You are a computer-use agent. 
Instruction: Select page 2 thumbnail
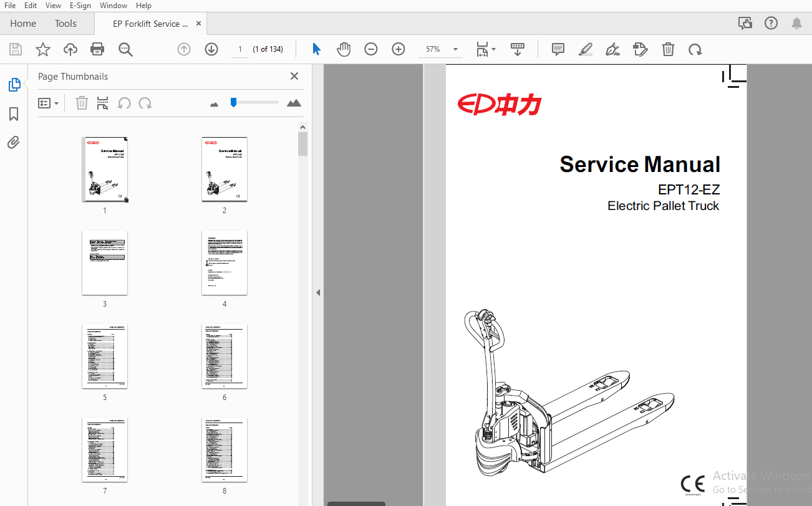[x=225, y=169]
